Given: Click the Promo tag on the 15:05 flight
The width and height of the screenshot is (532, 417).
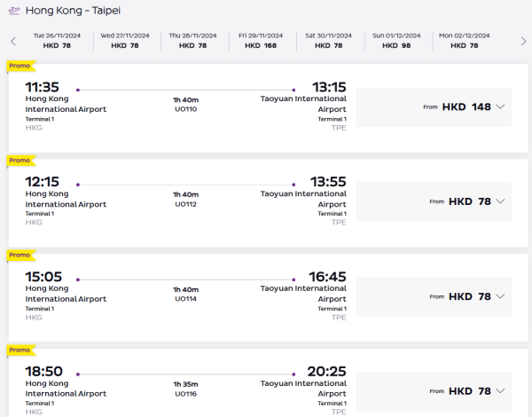Looking at the screenshot, I should coord(19,256).
